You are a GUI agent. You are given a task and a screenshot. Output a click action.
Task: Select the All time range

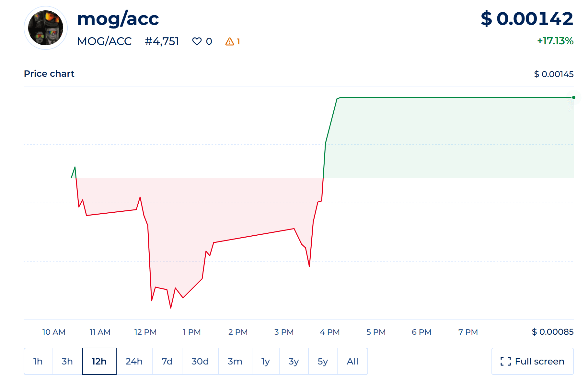pos(352,361)
